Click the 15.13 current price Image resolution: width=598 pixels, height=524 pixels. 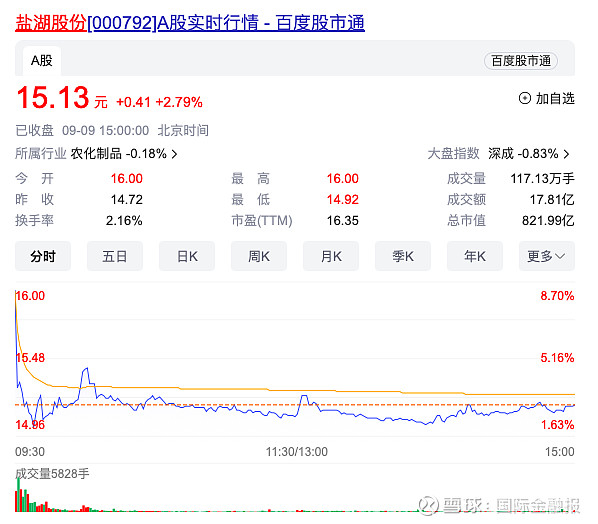click(x=53, y=97)
